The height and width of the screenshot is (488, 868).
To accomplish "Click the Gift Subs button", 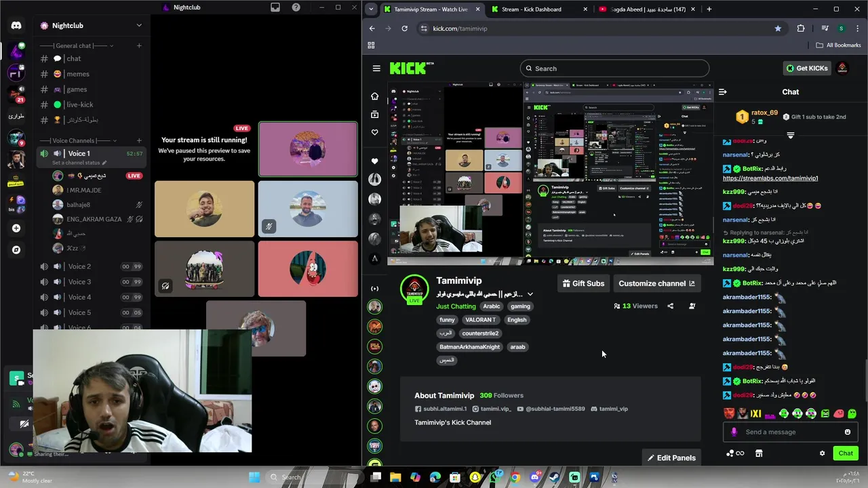I will (583, 283).
